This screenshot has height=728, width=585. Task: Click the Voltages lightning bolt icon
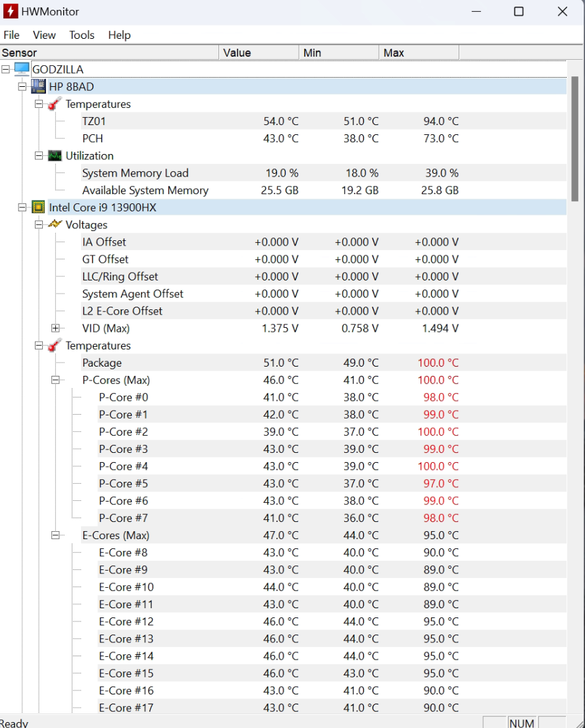(x=55, y=224)
